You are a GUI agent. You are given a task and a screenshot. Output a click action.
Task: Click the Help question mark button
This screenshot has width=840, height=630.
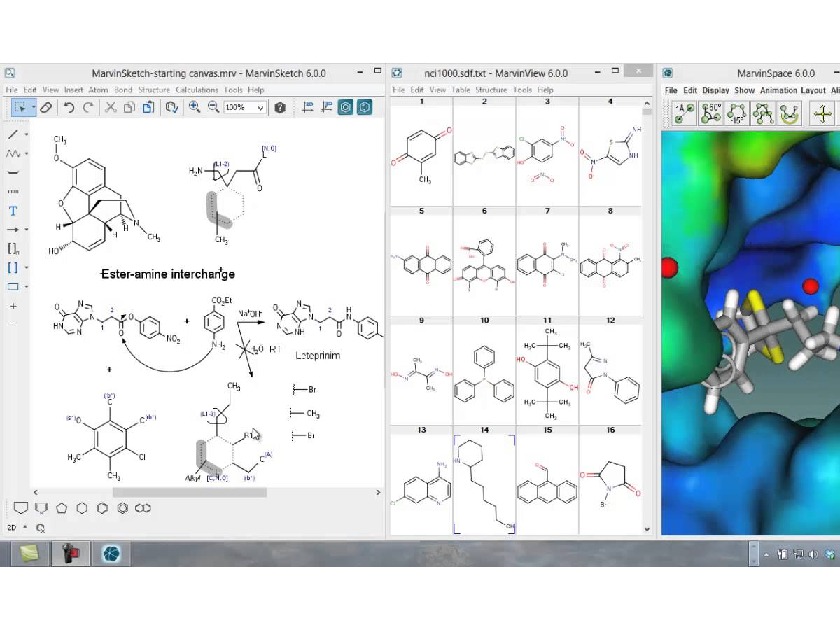click(280, 107)
